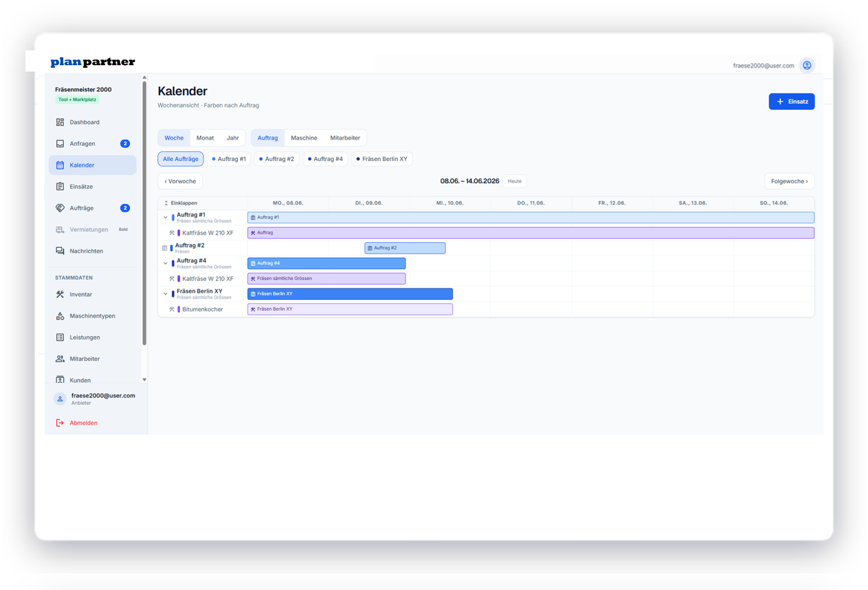This screenshot has width=868, height=590.
Task: Click sidebar scrollbar up arrow
Action: tap(144, 78)
